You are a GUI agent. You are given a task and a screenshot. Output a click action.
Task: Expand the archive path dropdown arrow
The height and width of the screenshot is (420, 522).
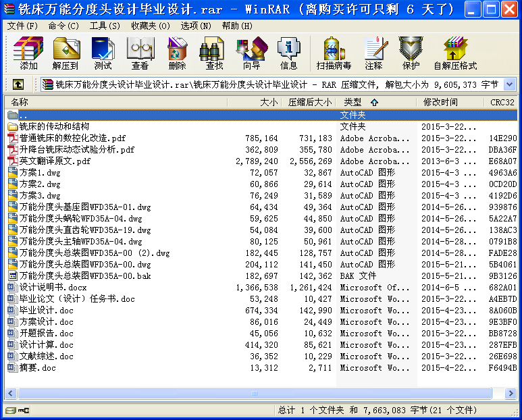[x=509, y=84]
